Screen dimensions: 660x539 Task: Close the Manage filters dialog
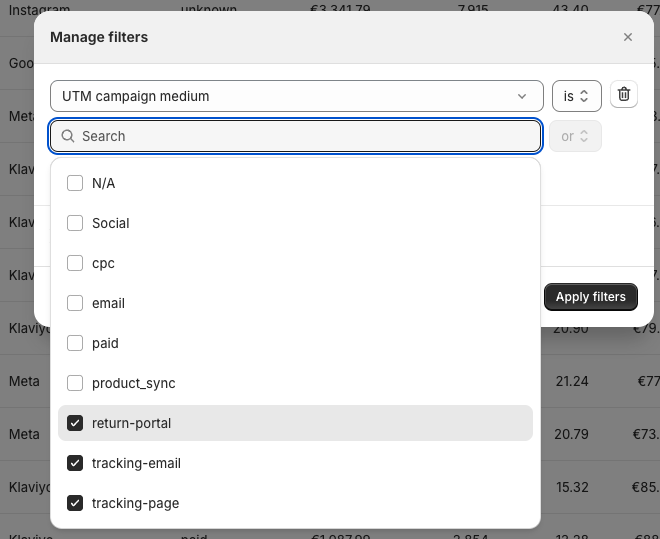point(628,37)
